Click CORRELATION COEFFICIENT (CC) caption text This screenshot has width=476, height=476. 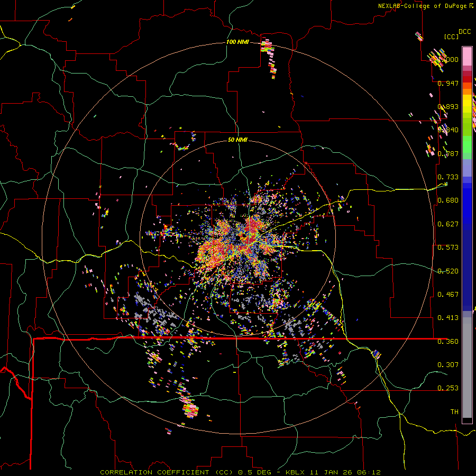coord(167,472)
